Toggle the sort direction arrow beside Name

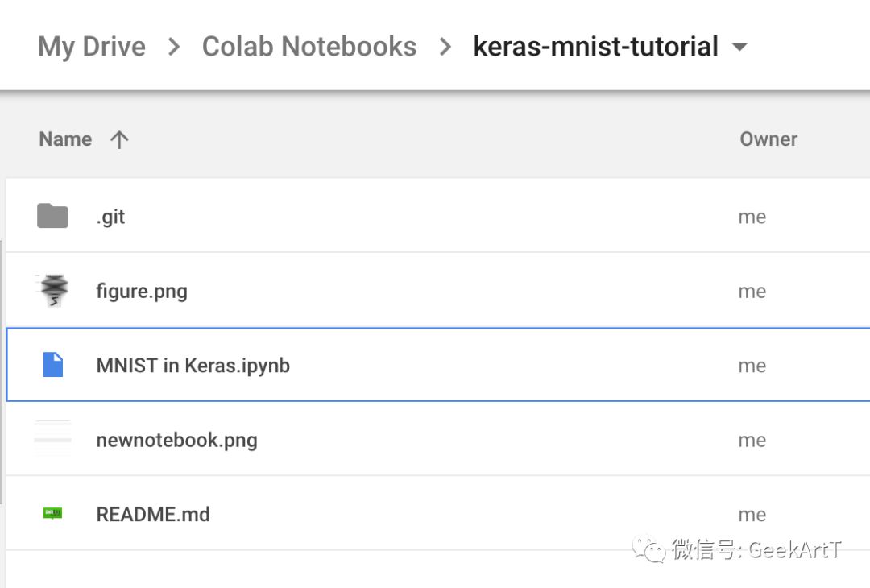(x=119, y=139)
